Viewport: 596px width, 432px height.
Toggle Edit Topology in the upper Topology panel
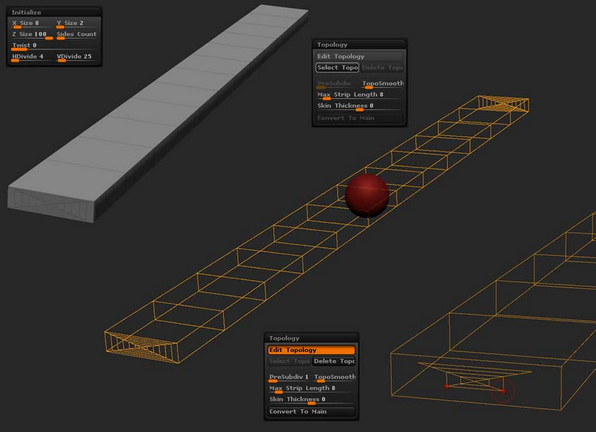coord(359,56)
